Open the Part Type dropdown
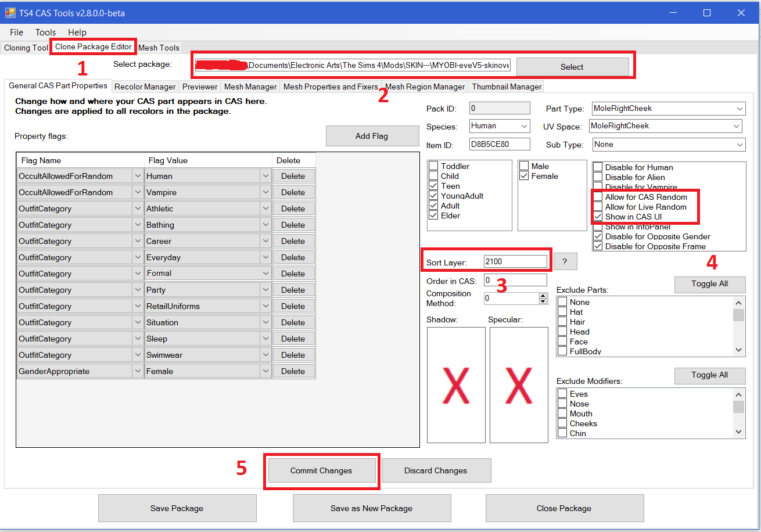761x532 pixels. pyautogui.click(x=740, y=109)
